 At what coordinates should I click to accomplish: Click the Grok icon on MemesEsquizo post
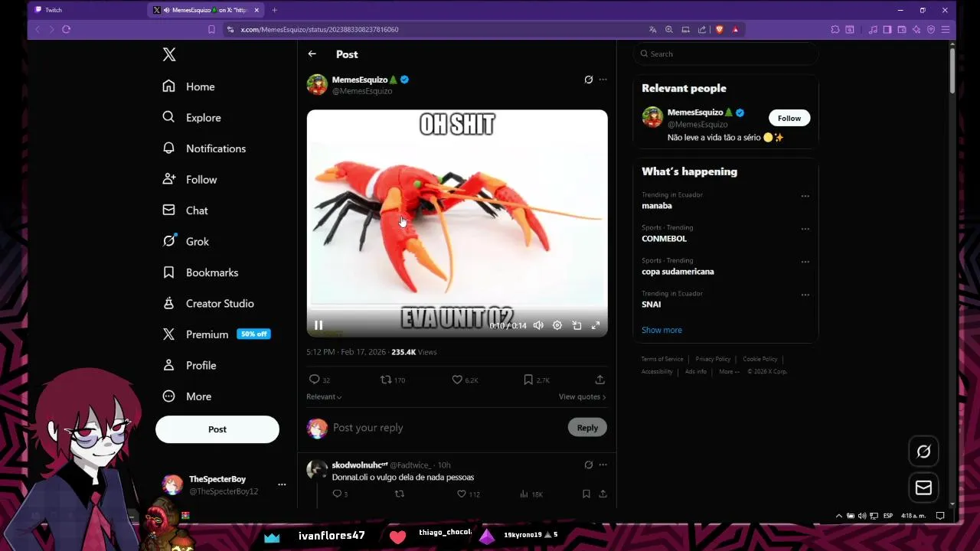coord(588,80)
